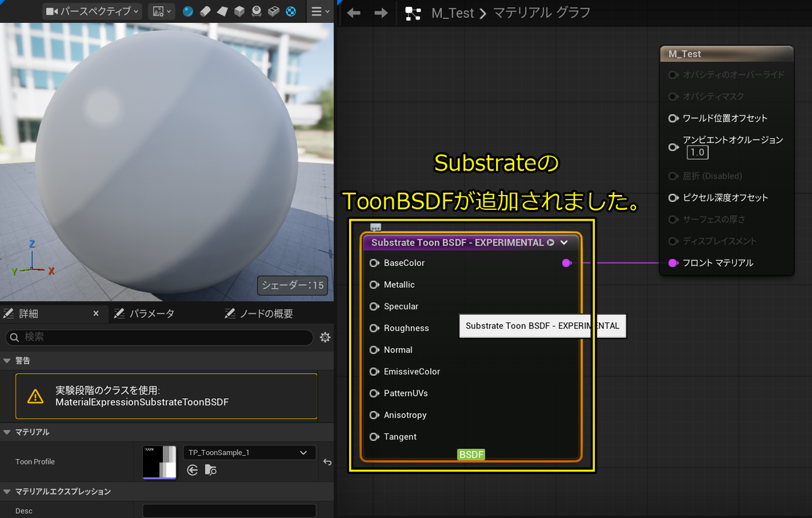
Task: Collapse the 警告 section
Action: click(x=7, y=361)
